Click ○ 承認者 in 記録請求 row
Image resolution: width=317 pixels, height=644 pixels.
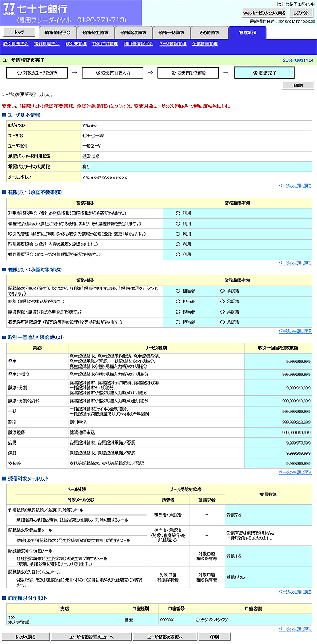230,291
